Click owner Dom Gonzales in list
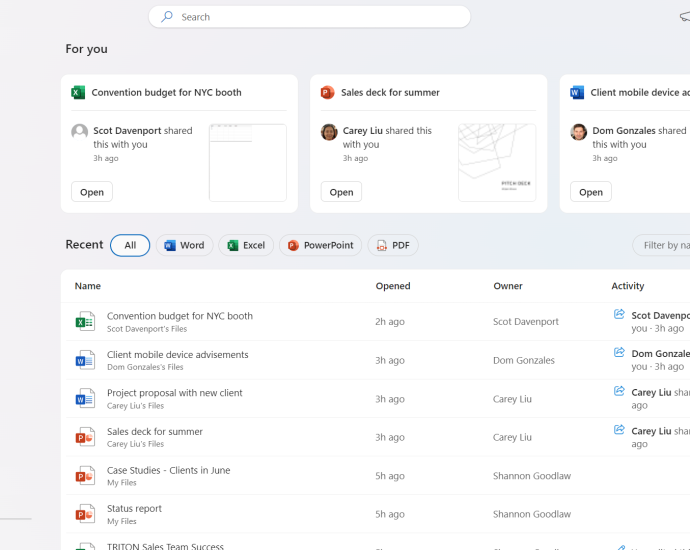Viewport: 690px width, 550px height. (524, 360)
